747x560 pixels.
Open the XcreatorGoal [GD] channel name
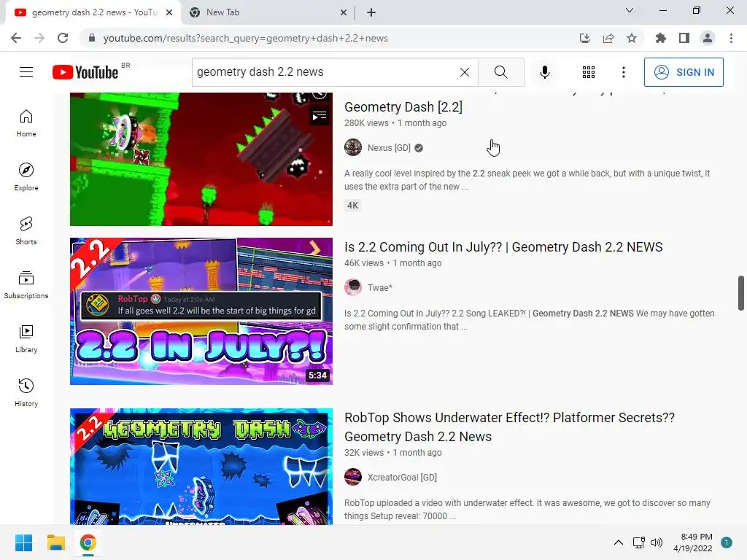pyautogui.click(x=402, y=477)
